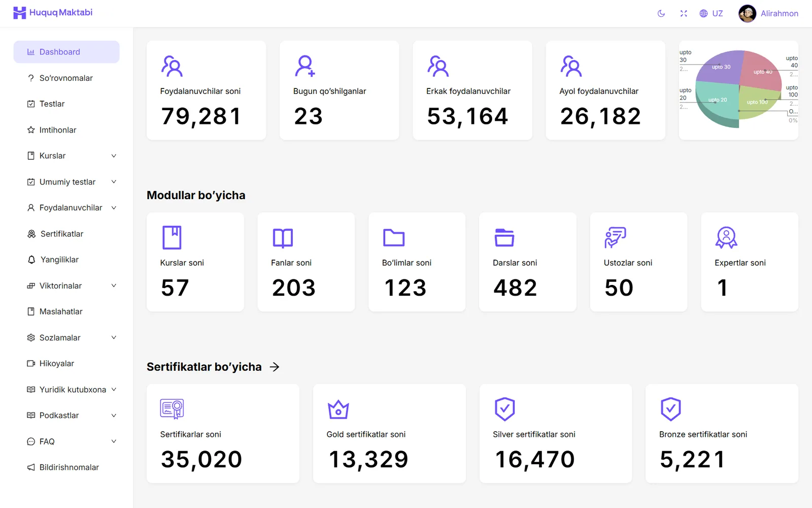Toggle dark mode moon icon
Image resolution: width=812 pixels, height=508 pixels.
pos(661,14)
